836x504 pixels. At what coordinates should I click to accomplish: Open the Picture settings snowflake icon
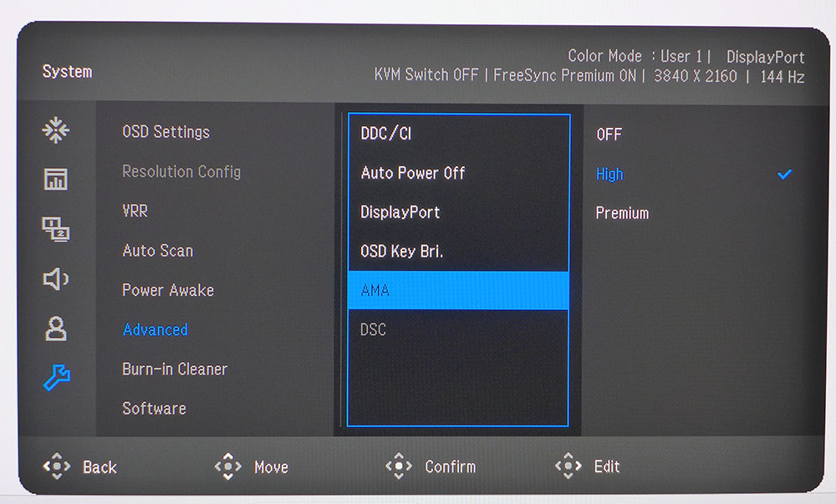pyautogui.click(x=56, y=130)
